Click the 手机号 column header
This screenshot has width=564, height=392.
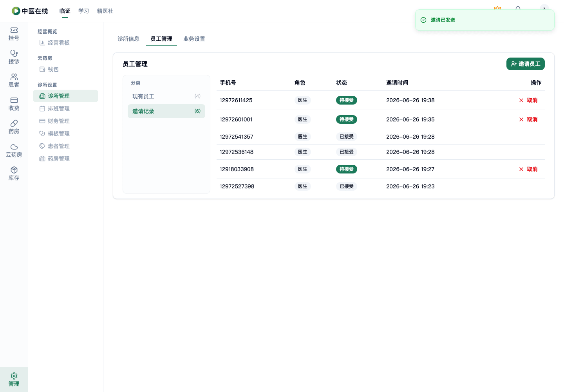pos(228,83)
